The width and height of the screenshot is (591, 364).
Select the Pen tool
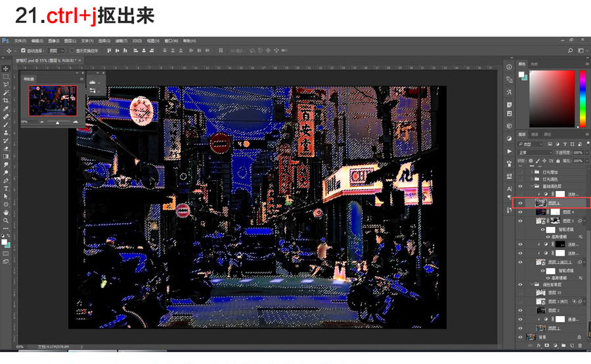[6, 180]
